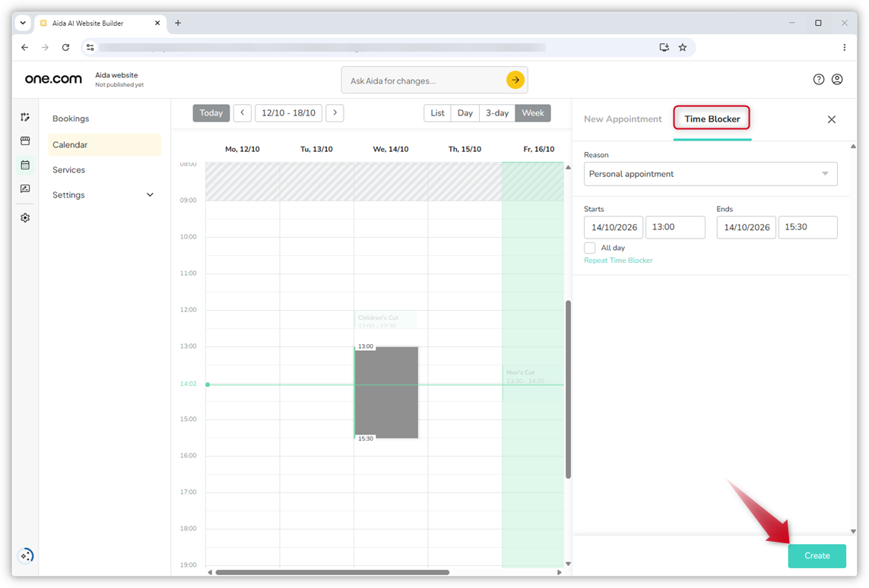Click the Tu, 13/10 column header
The width and height of the screenshot is (869, 588).
[x=316, y=149]
